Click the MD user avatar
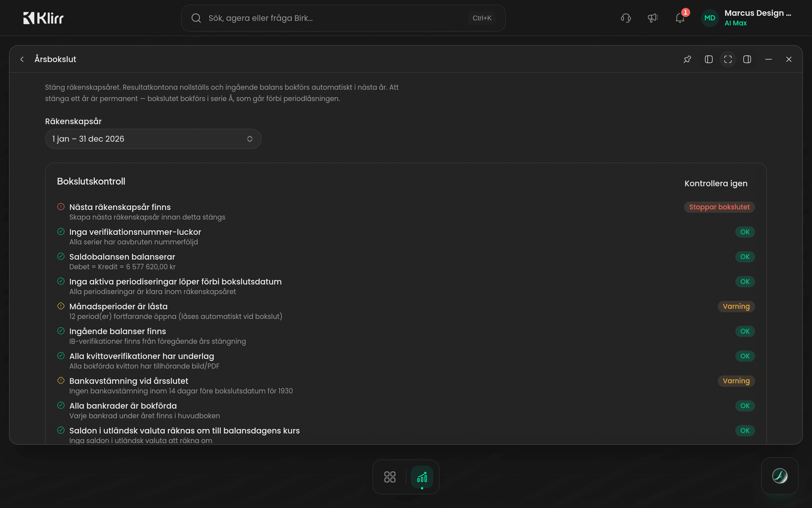 pos(710,18)
